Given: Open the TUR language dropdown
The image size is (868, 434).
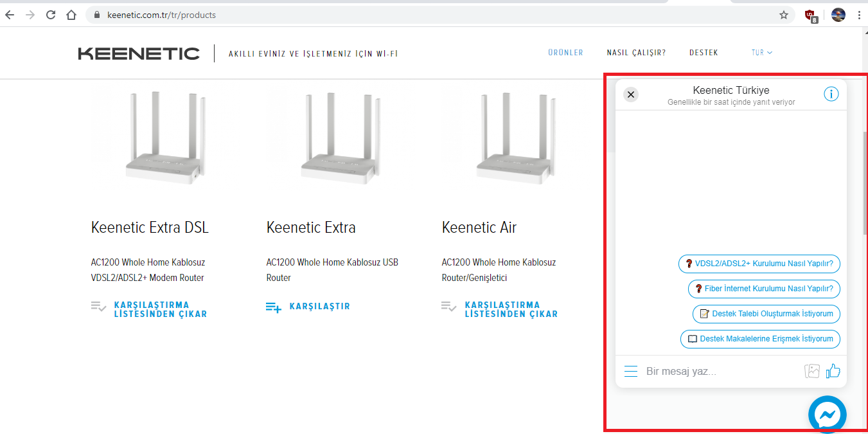Looking at the screenshot, I should (x=762, y=53).
